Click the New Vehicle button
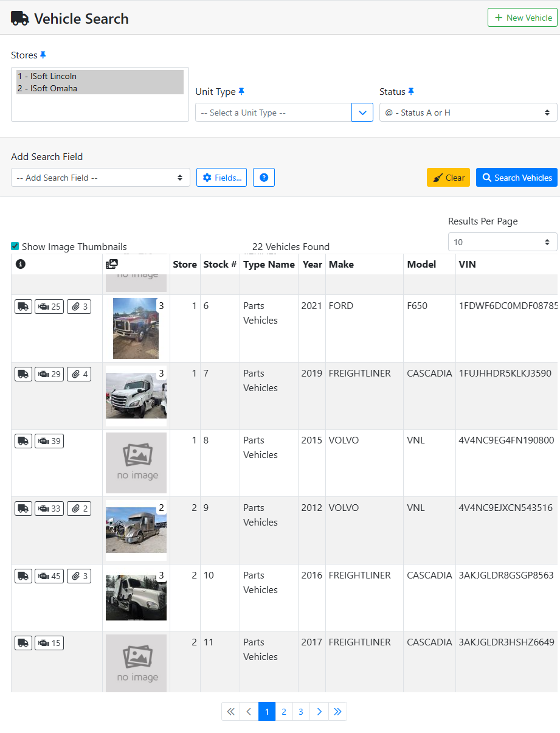The image size is (560, 733). 522,17
